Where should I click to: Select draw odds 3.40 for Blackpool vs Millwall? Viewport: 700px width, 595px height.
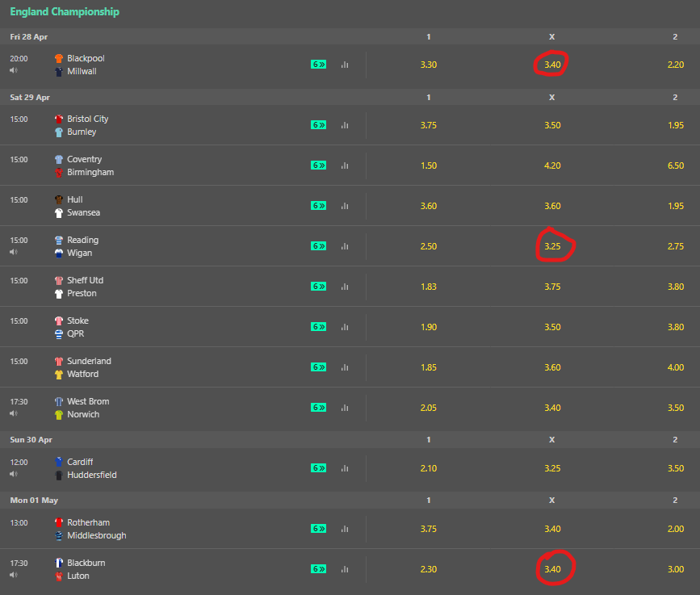[552, 65]
